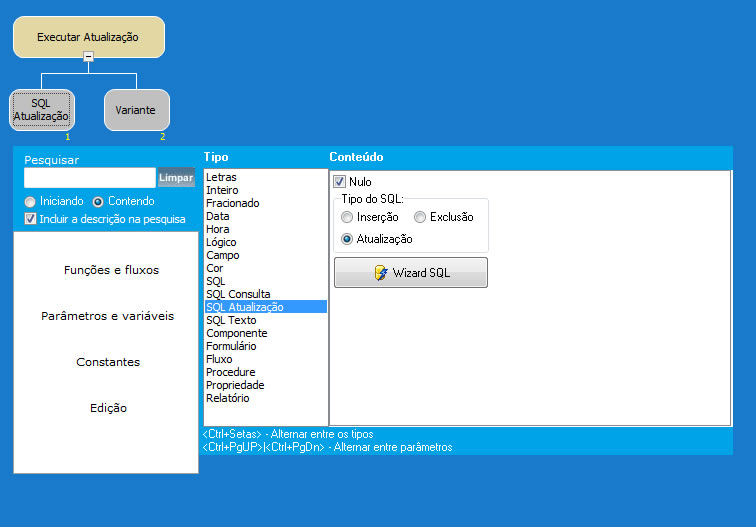Select the Variante parameter node
Viewport: 756px width, 527px height.
coord(136,110)
